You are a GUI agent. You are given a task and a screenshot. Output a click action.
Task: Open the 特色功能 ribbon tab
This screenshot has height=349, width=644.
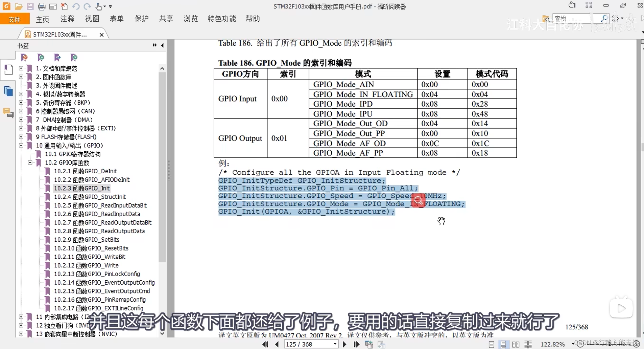click(222, 19)
